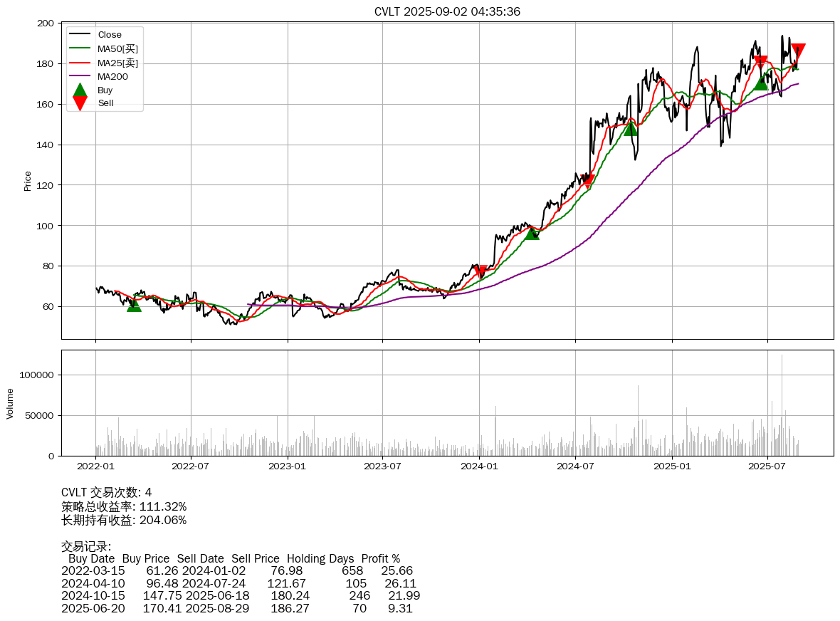Select the trade row with buy date 2025-06-20
Image resolution: width=840 pixels, height=621 pixels.
point(237,608)
